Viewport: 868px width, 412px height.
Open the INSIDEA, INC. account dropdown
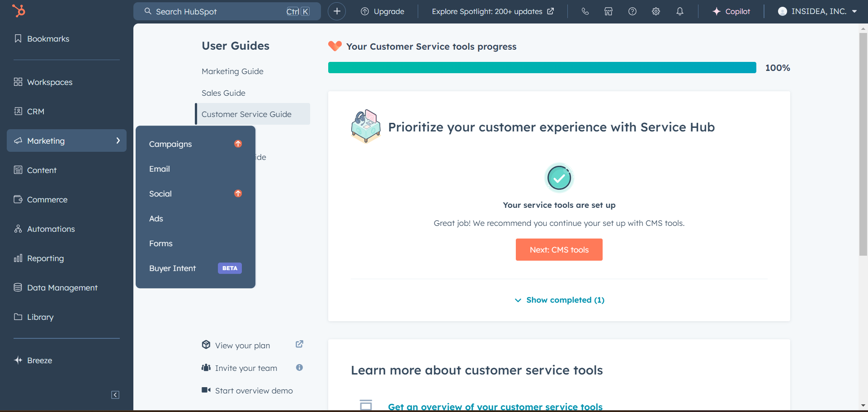coord(817,11)
